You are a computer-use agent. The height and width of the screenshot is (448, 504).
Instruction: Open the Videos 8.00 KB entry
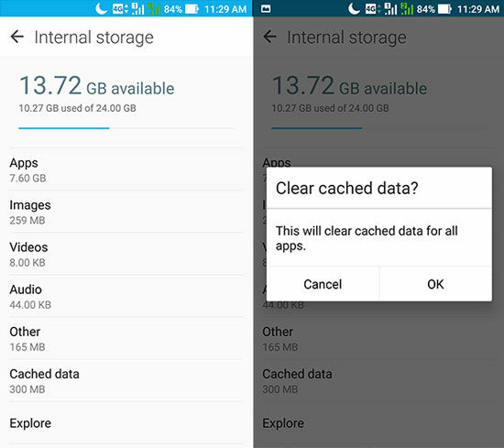click(126, 254)
